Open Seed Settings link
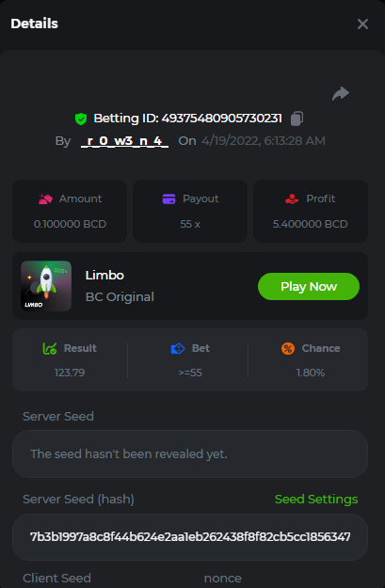The image size is (385, 588). [x=316, y=500]
